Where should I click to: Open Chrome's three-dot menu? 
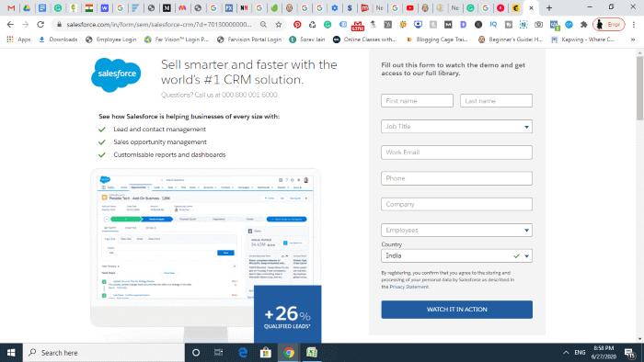[634, 25]
